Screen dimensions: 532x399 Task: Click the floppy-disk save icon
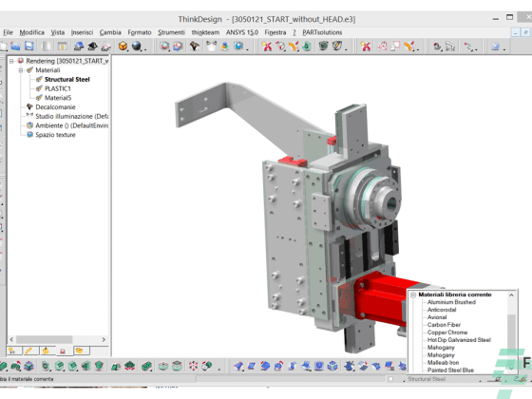[x=29, y=47]
